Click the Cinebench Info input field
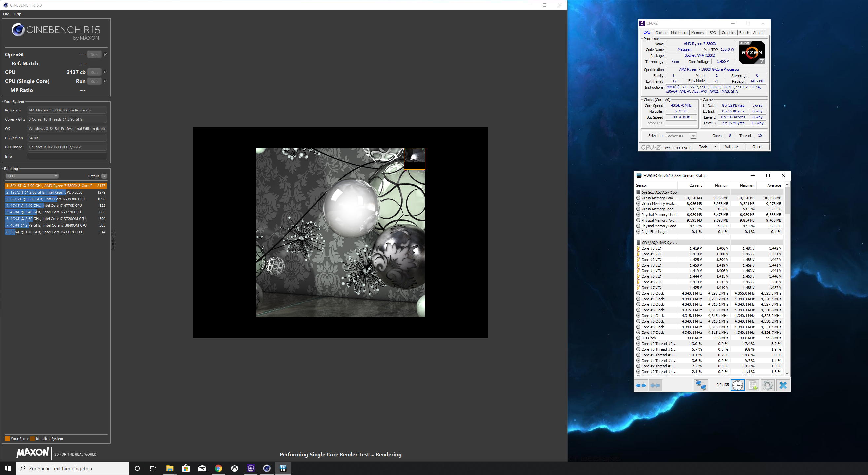 coord(67,156)
